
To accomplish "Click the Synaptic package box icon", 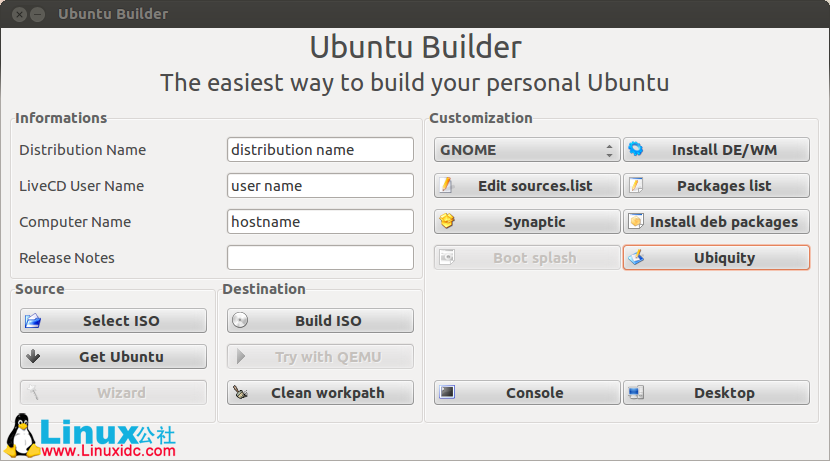I will pyautogui.click(x=447, y=221).
